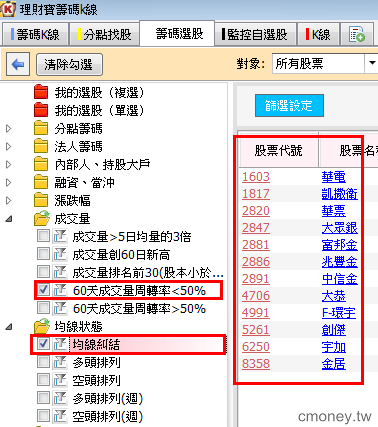378x427 pixels.
Task: Collapse the 成交量 tree node arrow
Action: pos(9,219)
